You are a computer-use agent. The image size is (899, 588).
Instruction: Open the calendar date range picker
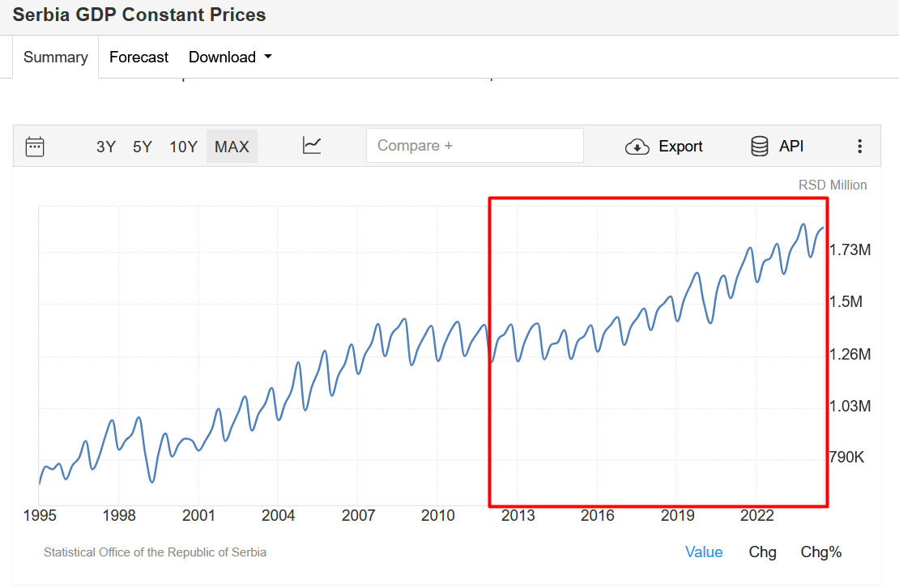(x=35, y=147)
